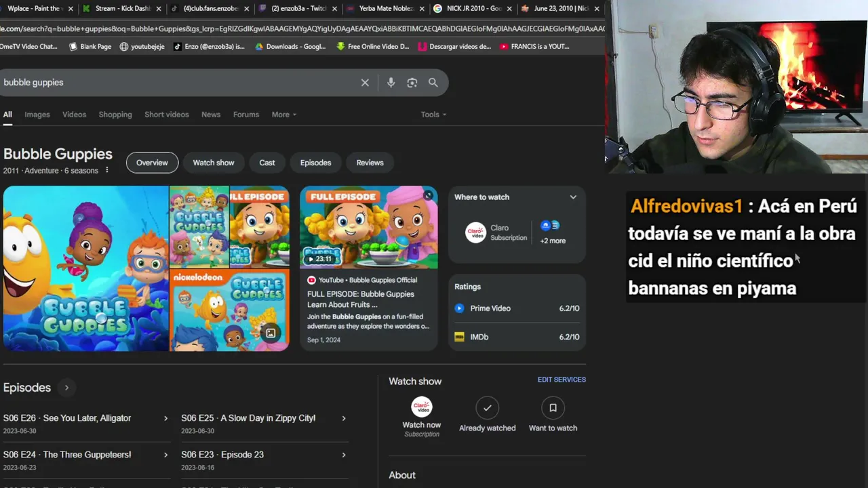868x488 pixels.
Task: Open the 'Enzo (@enzob3a)' TikTok bookmark
Action: (x=209, y=47)
